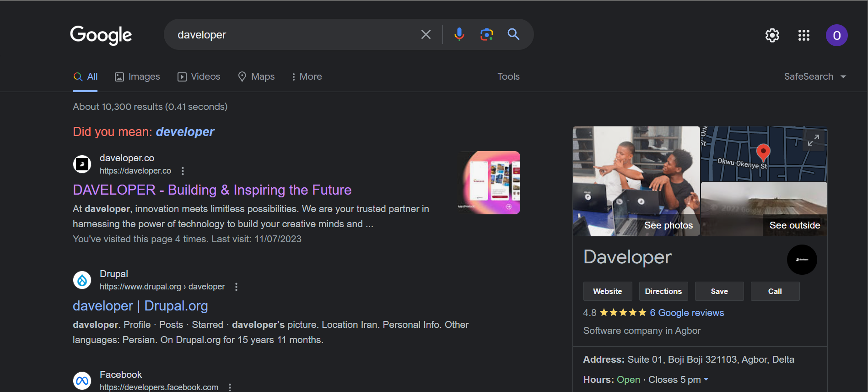Expand the map with the arrows icon
Screen dimensions: 868x392
(814, 140)
